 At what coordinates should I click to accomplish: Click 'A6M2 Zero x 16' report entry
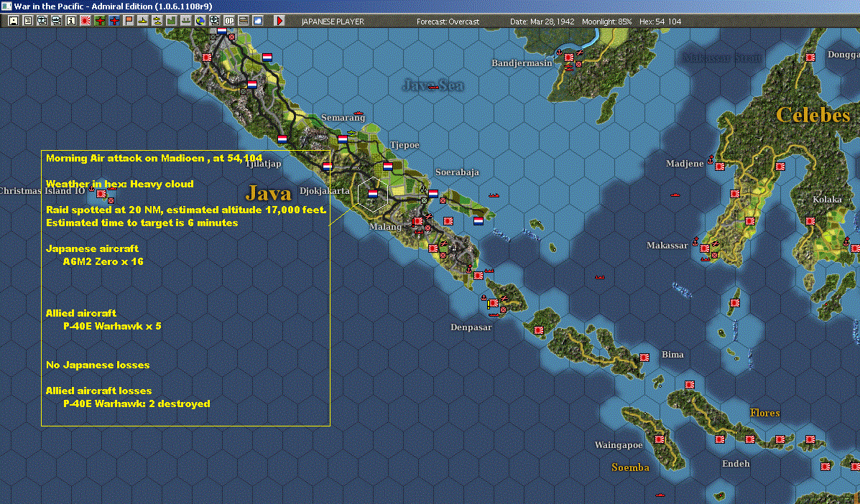[103, 261]
